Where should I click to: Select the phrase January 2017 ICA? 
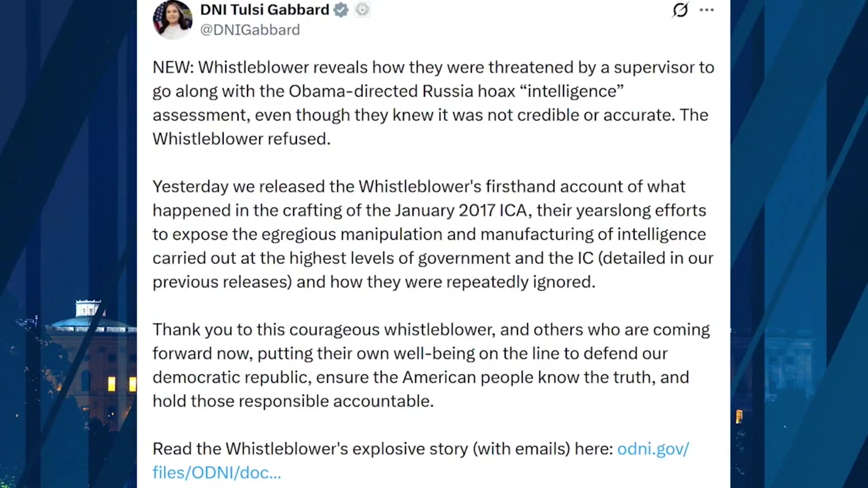tap(461, 211)
